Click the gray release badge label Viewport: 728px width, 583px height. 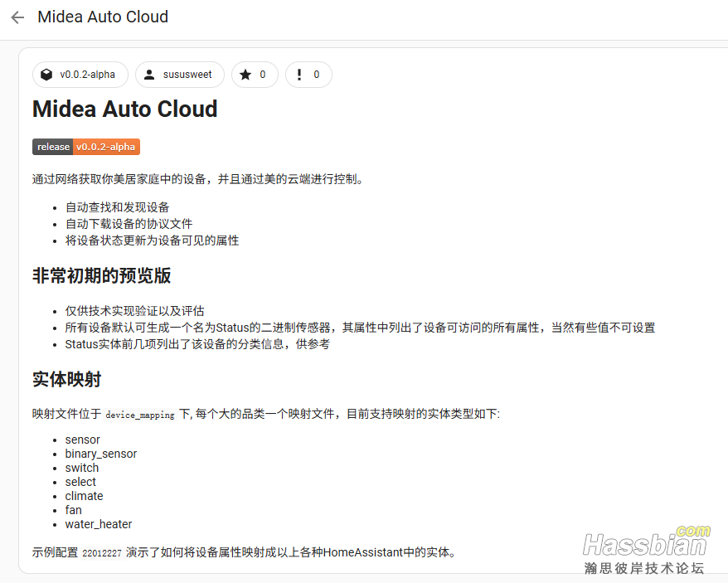[x=53, y=147]
